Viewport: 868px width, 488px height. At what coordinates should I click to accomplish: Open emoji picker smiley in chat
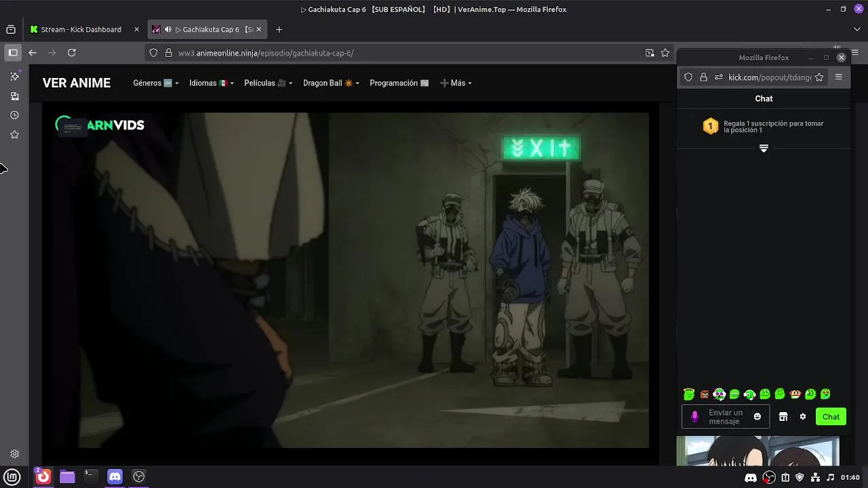(757, 417)
